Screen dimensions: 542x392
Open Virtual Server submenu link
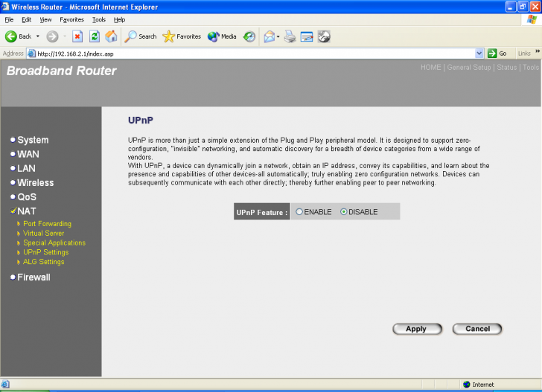(43, 233)
